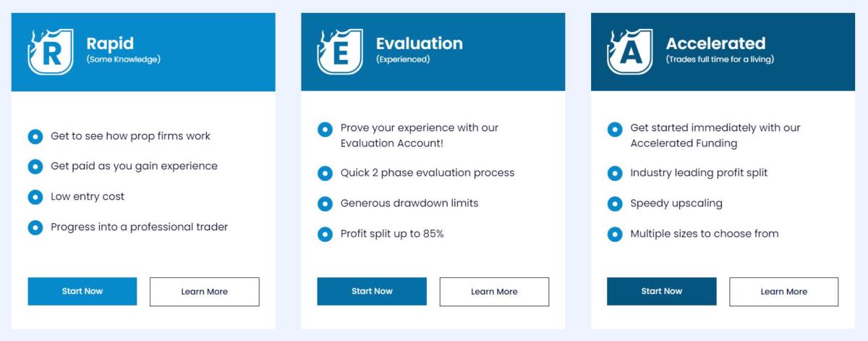Select the 'Evaluation' card heading
Screen dimensions: 868x341
point(419,43)
